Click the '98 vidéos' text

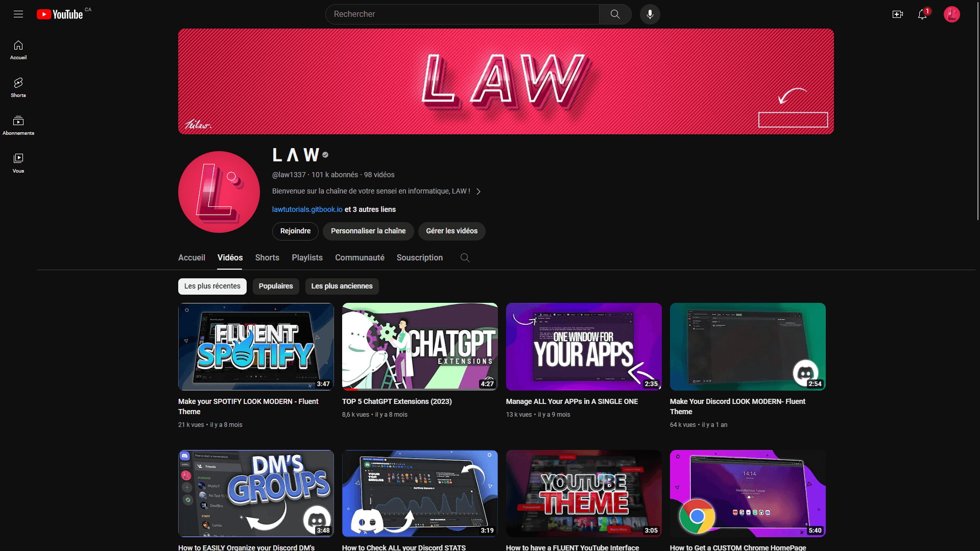pos(379,175)
